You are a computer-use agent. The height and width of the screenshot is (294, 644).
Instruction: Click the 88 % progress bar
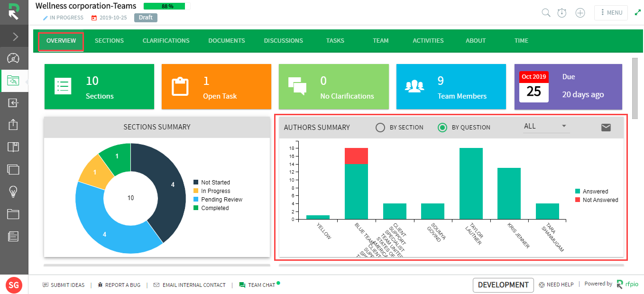167,6
